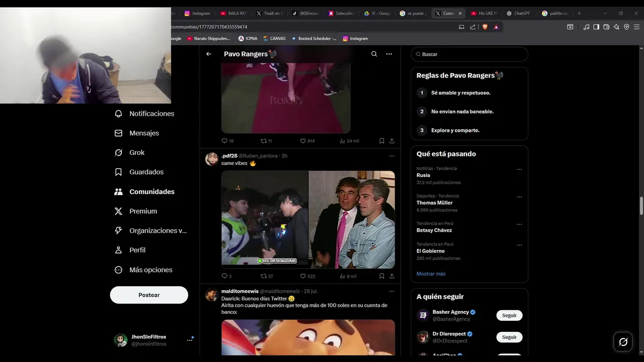The height and width of the screenshot is (362, 644).
Task: Bookmark the .pdf28 same vibes post
Action: point(382,276)
